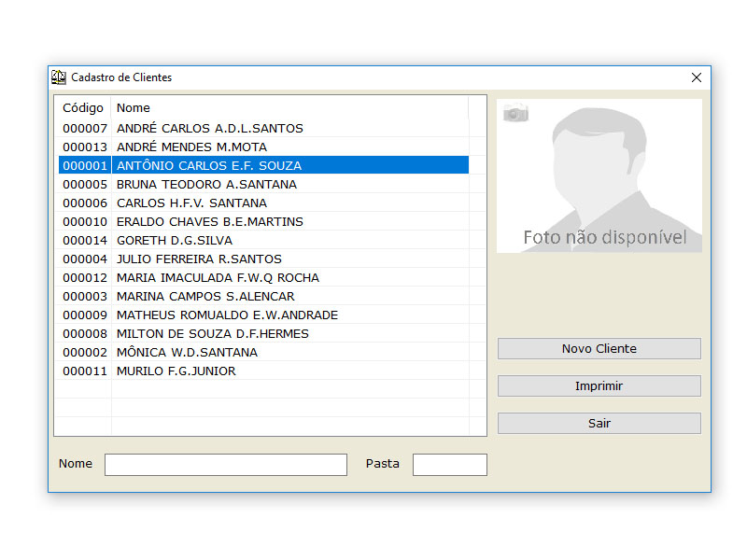This screenshot has height=560, width=747.
Task: Select the GORETH D.G.SILVA entry
Action: click(x=174, y=240)
